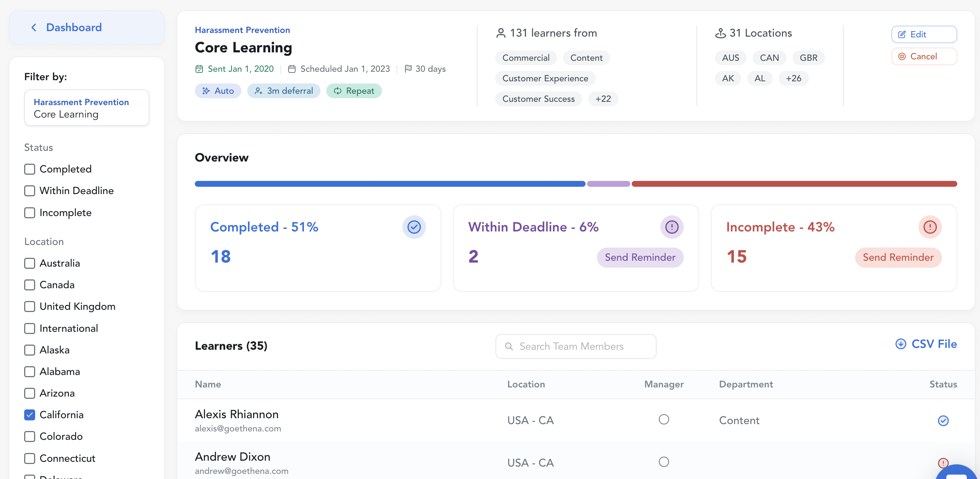Click the Cancel button
980x479 pixels.
tap(924, 57)
